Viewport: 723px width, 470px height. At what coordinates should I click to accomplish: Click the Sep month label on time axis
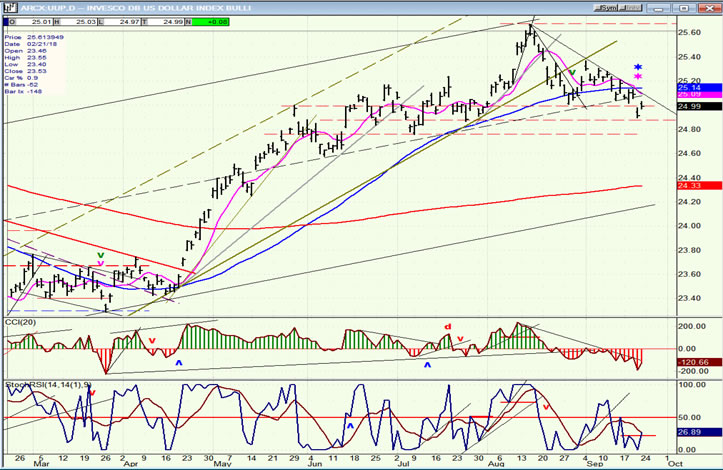[x=594, y=464]
